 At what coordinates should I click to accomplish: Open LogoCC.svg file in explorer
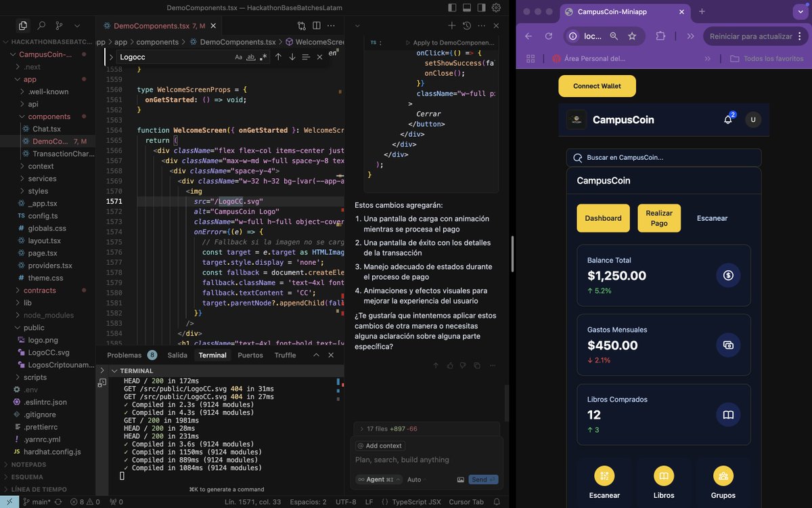coord(49,352)
